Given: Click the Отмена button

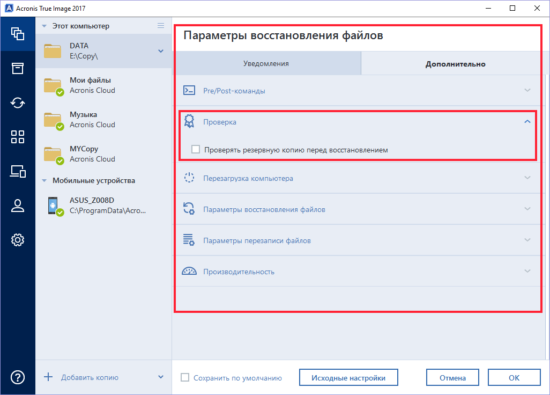Looking at the screenshot, I should tap(452, 377).
